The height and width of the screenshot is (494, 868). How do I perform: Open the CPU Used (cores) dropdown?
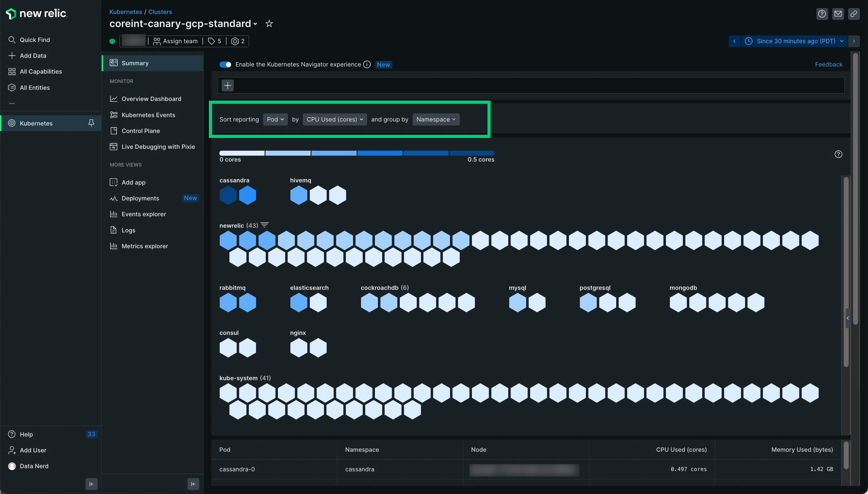pyautogui.click(x=335, y=119)
